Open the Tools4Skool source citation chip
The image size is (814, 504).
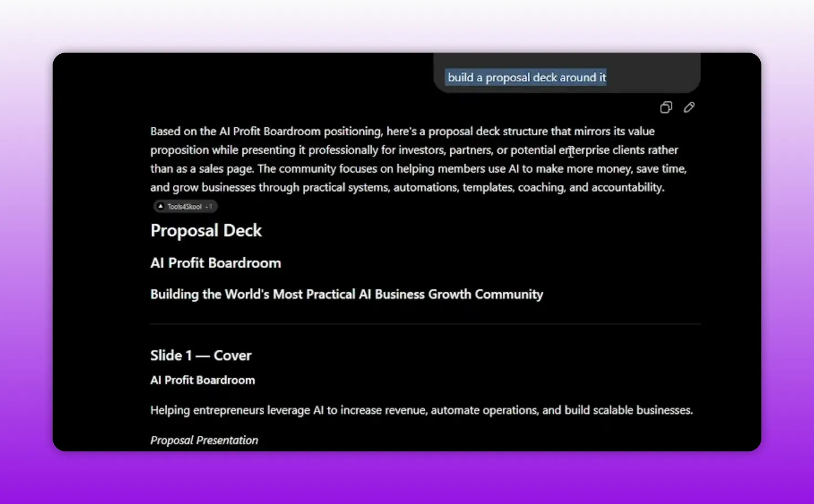[x=186, y=207]
